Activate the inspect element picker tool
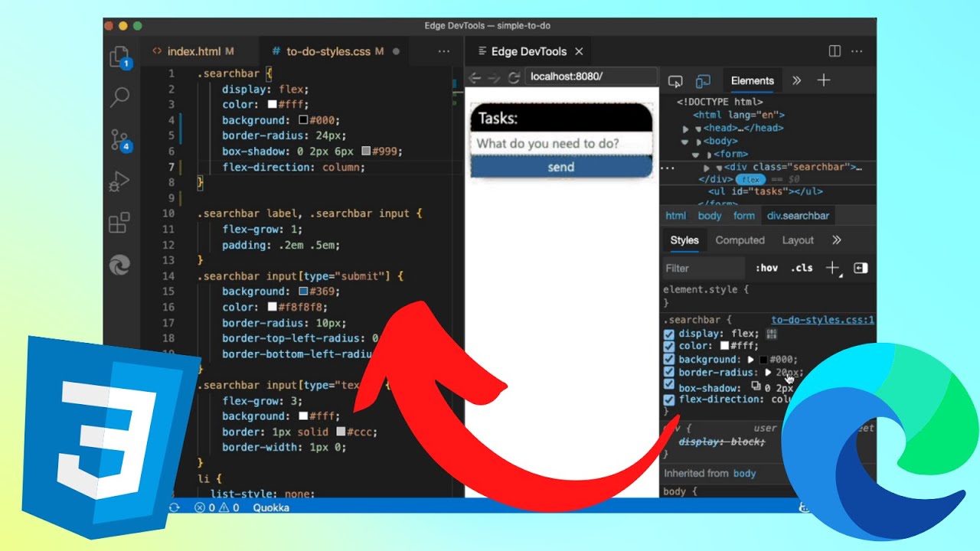The width and height of the screenshot is (980, 551). click(675, 81)
